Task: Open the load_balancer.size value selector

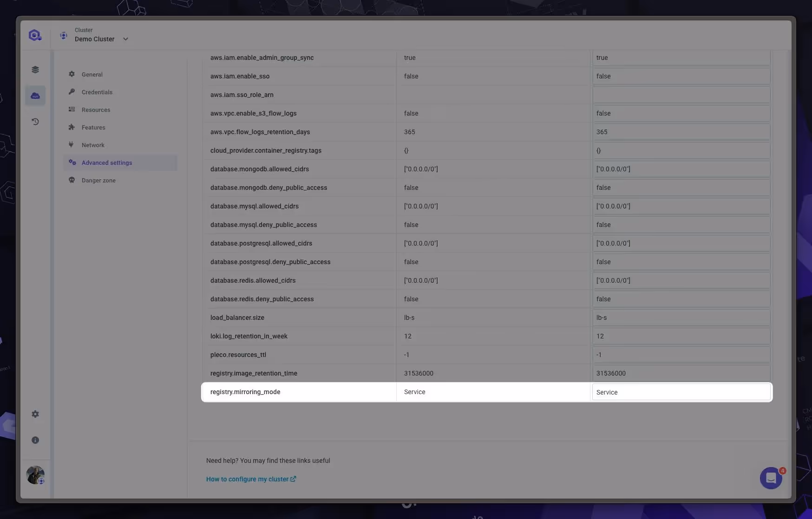Action: 680,318
